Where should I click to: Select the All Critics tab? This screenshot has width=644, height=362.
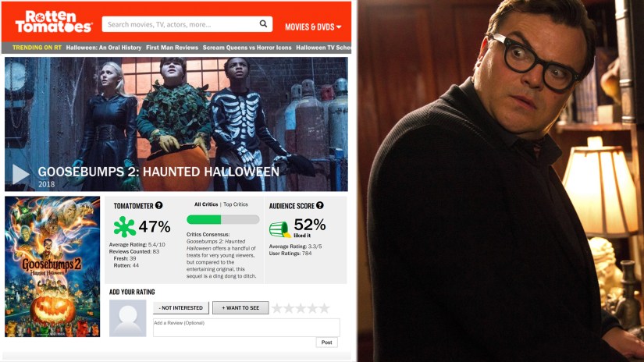tap(206, 204)
